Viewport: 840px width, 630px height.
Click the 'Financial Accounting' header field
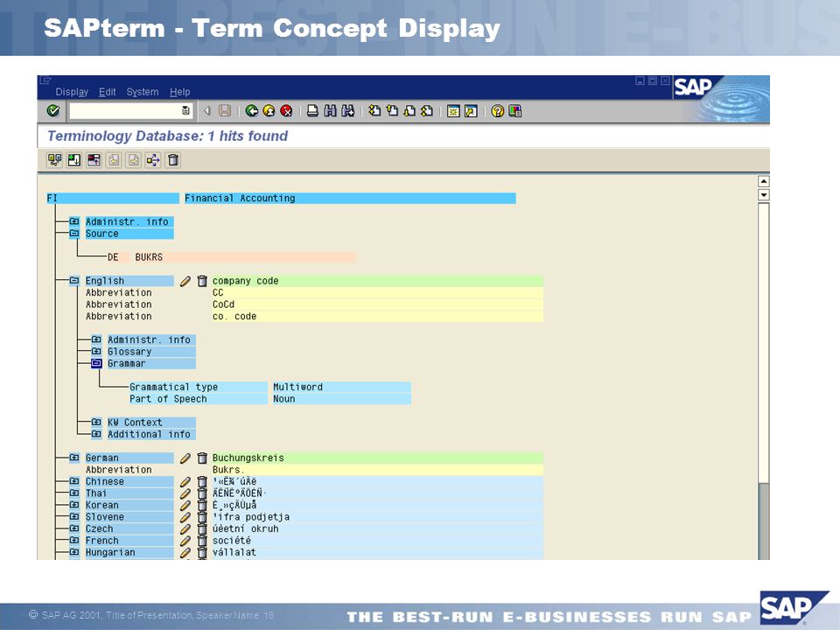(350, 199)
